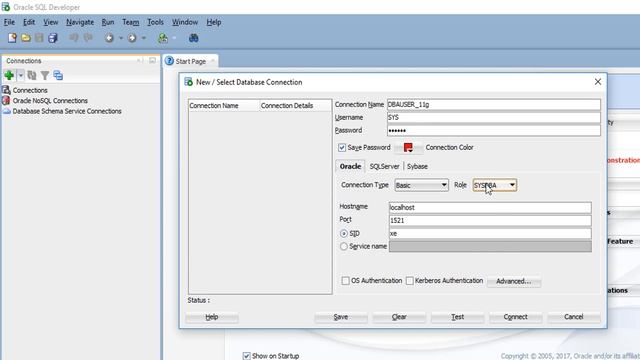Click the Connection Name input field
Screen dimensions: 640x360
pyautogui.click(x=493, y=104)
